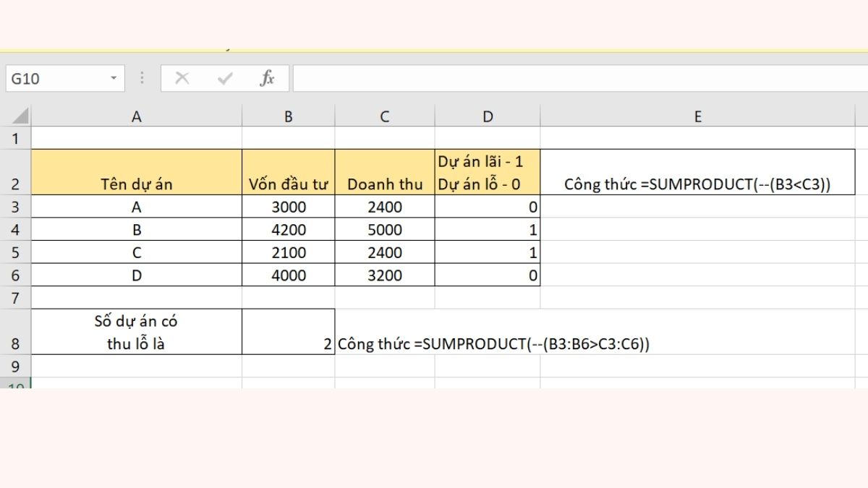Click the investment value 4000
This screenshot has width=868, height=488.
pos(289,275)
